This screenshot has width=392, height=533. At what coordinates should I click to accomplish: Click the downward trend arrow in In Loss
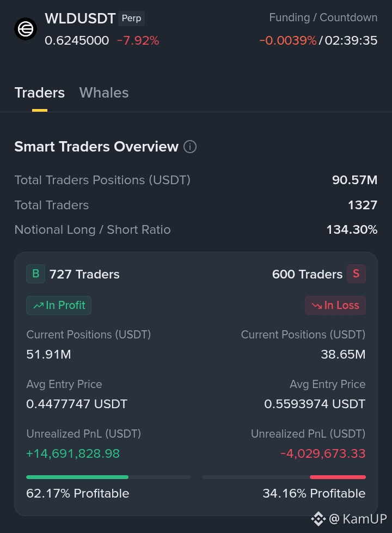(316, 306)
